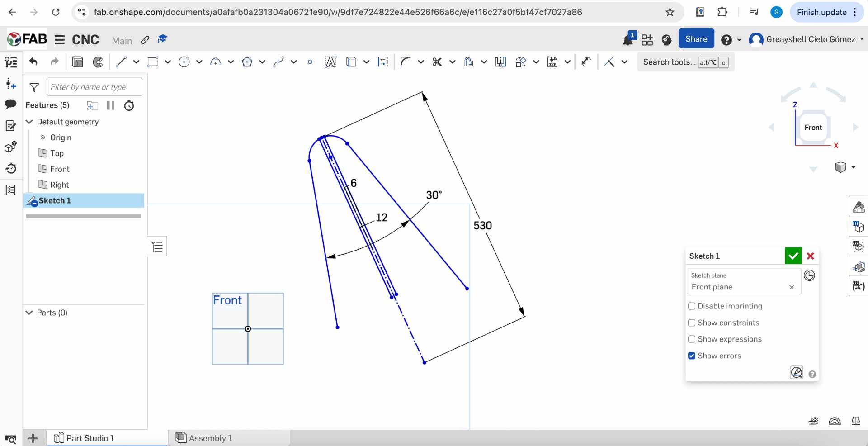Enable the Disable imprinting checkbox

point(692,306)
